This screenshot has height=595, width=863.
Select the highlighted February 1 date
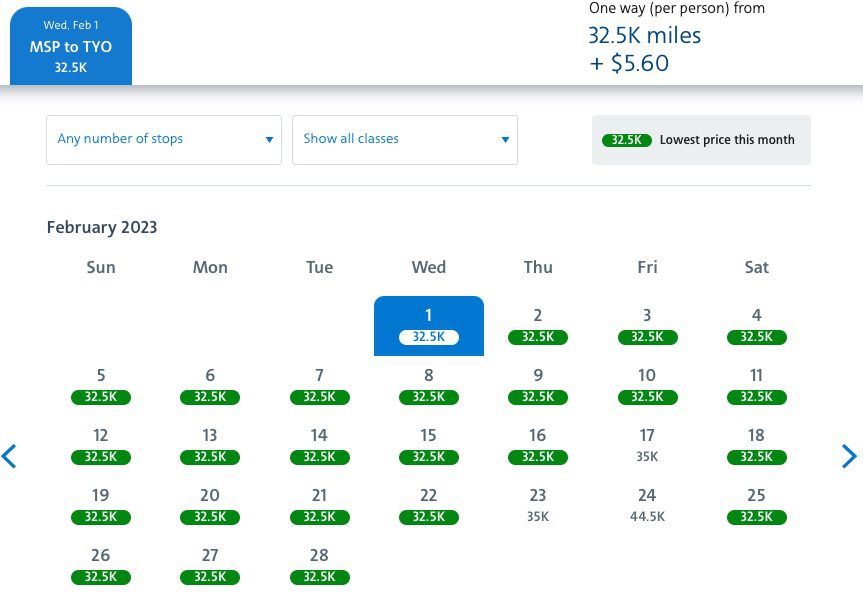pos(428,325)
